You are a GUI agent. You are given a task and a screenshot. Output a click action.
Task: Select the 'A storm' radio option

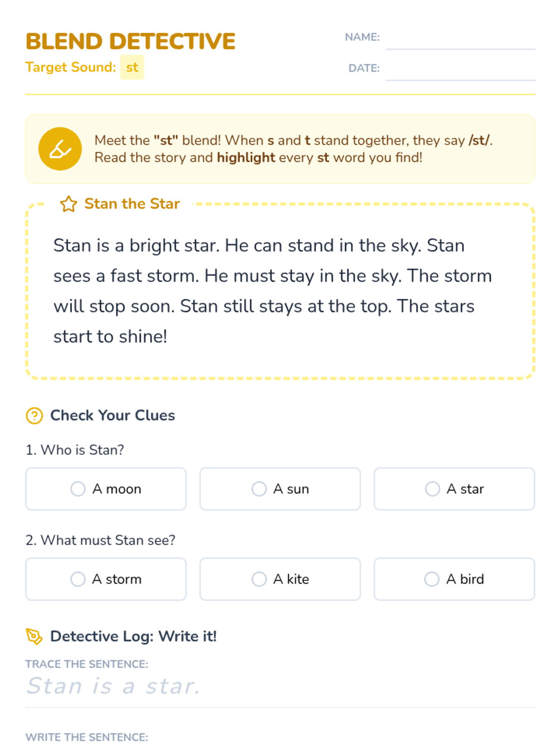click(106, 579)
